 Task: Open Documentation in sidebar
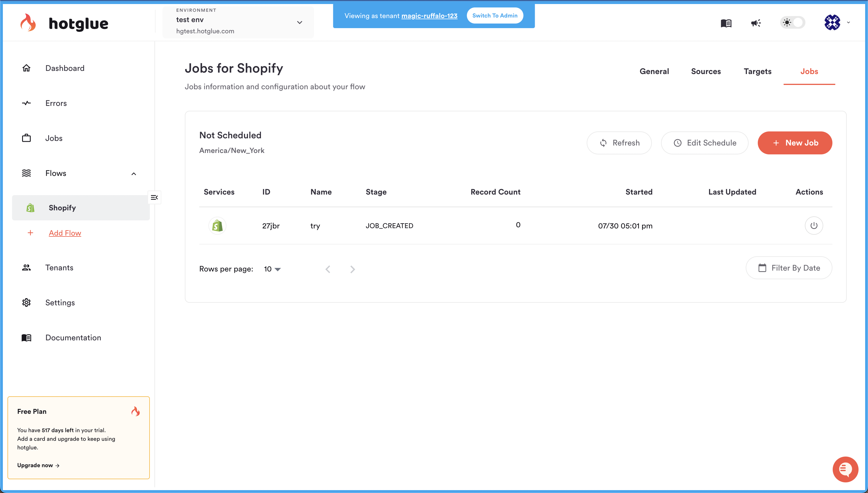pyautogui.click(x=73, y=337)
